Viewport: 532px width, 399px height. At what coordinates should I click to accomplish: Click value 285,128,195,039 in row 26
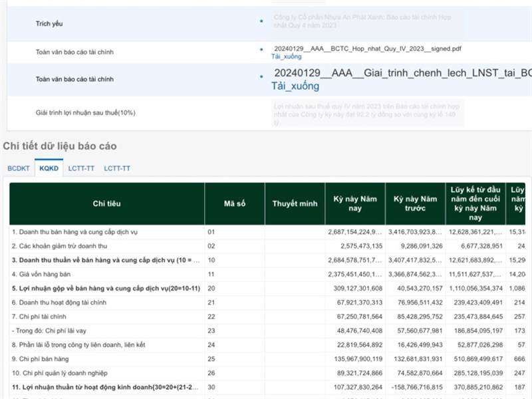tap(478, 373)
